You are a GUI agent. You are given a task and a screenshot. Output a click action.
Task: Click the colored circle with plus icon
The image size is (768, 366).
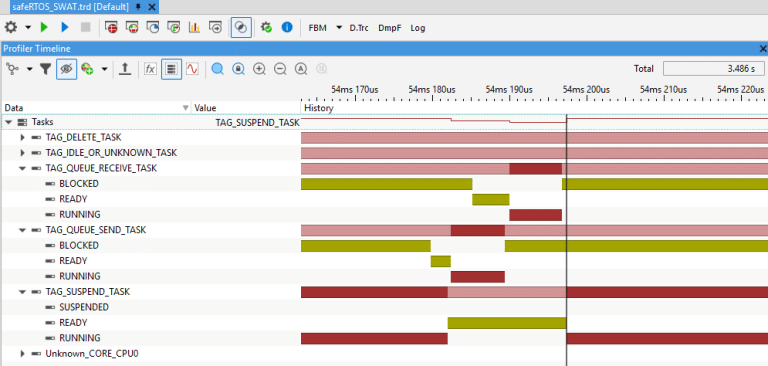88,69
